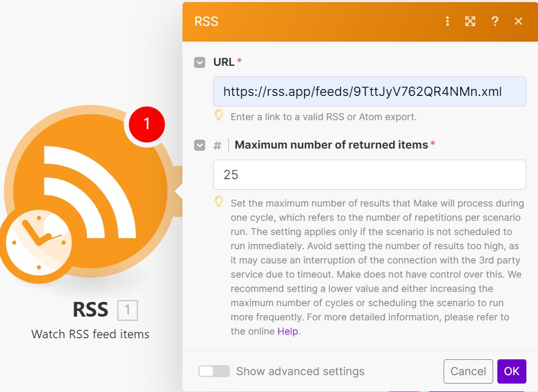Collapse the URL field chevron

pyautogui.click(x=200, y=62)
